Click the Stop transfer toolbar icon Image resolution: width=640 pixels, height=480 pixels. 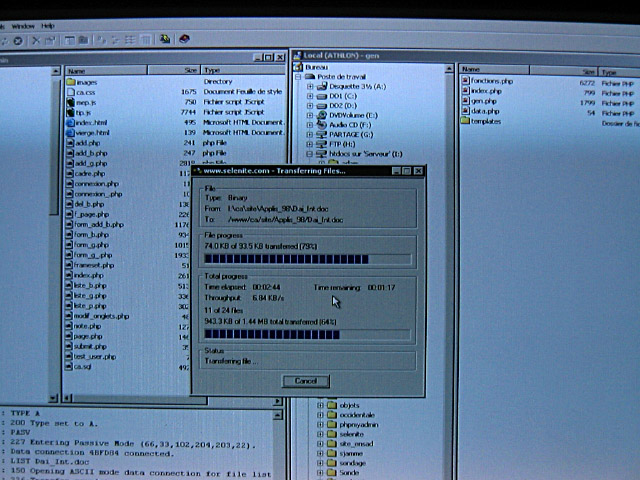point(18,41)
